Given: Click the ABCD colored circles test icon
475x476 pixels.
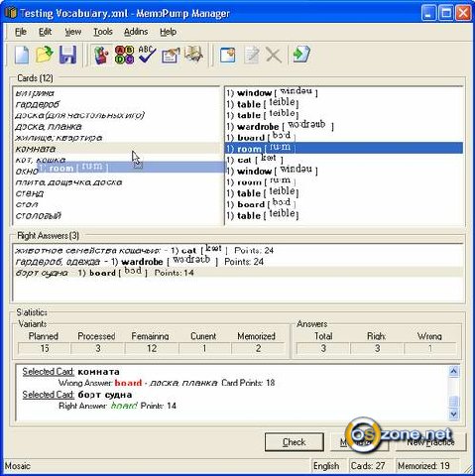Looking at the screenshot, I should click(x=124, y=55).
